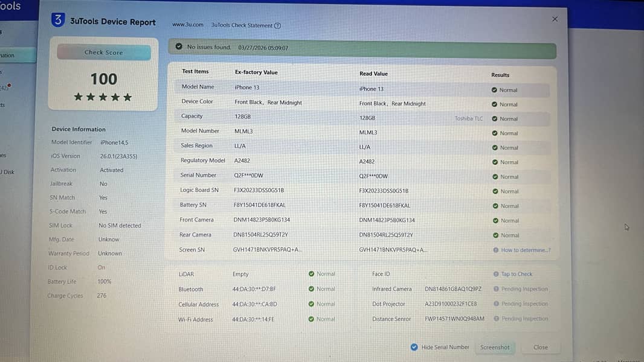Image resolution: width=644 pixels, height=362 pixels.
Task: Click Normal check icon in Wi-Fi Address row
Action: tap(311, 319)
